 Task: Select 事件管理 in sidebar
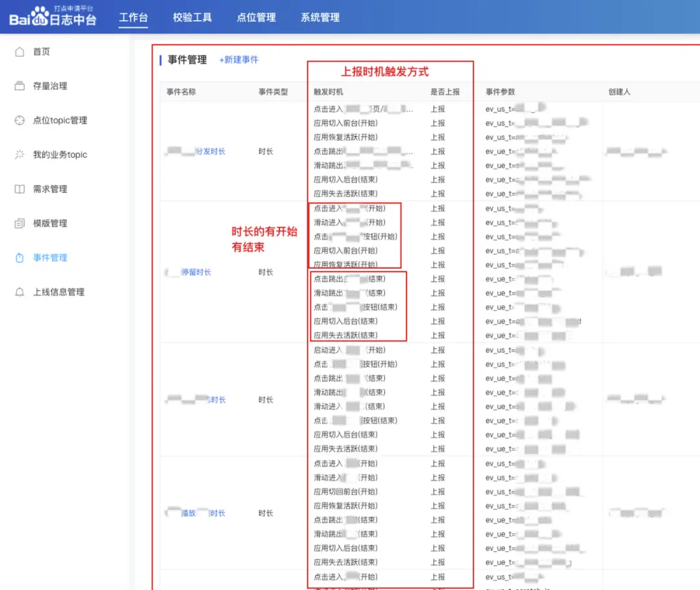[x=50, y=258]
